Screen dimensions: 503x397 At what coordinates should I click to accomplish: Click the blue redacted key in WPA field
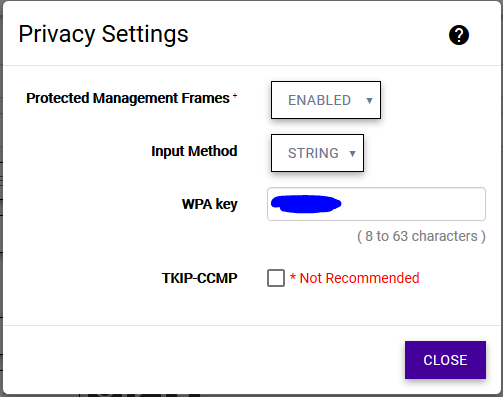306,204
